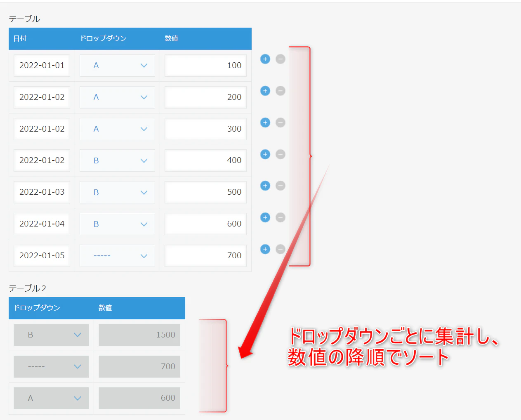
Task: Edit the date field 2022-01-05
Action: pos(42,256)
